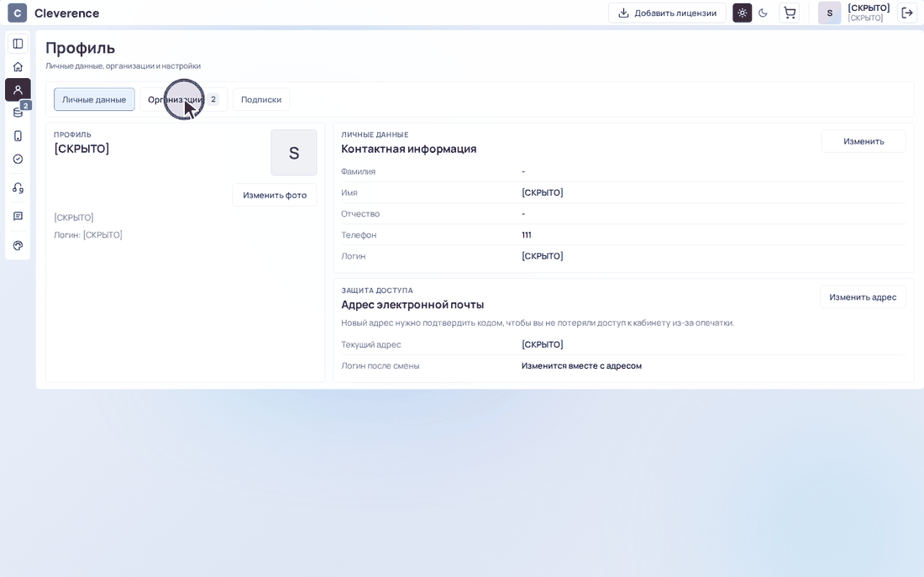Click the text Изменится вместе с адресом
924x577 pixels.
point(581,365)
